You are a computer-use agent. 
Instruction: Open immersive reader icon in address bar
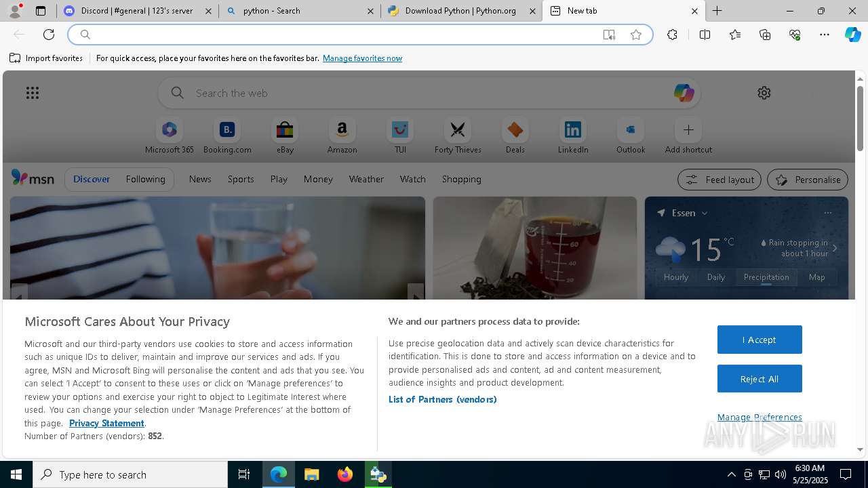pos(609,35)
